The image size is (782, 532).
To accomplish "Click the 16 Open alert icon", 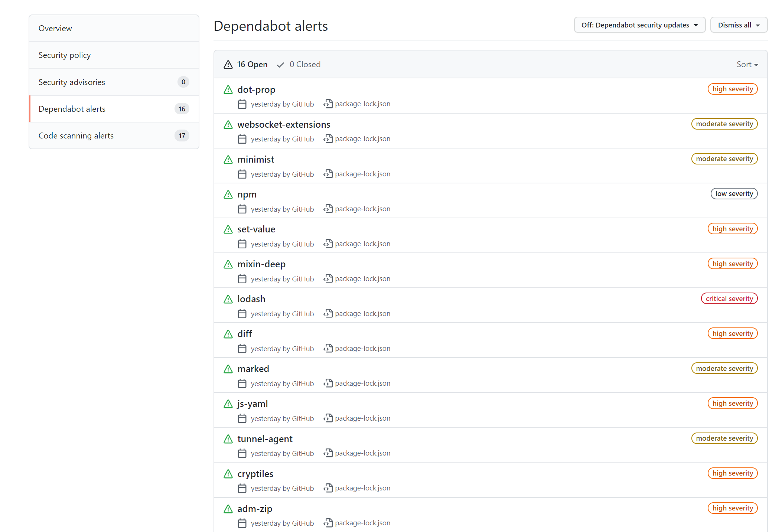I will pyautogui.click(x=228, y=65).
